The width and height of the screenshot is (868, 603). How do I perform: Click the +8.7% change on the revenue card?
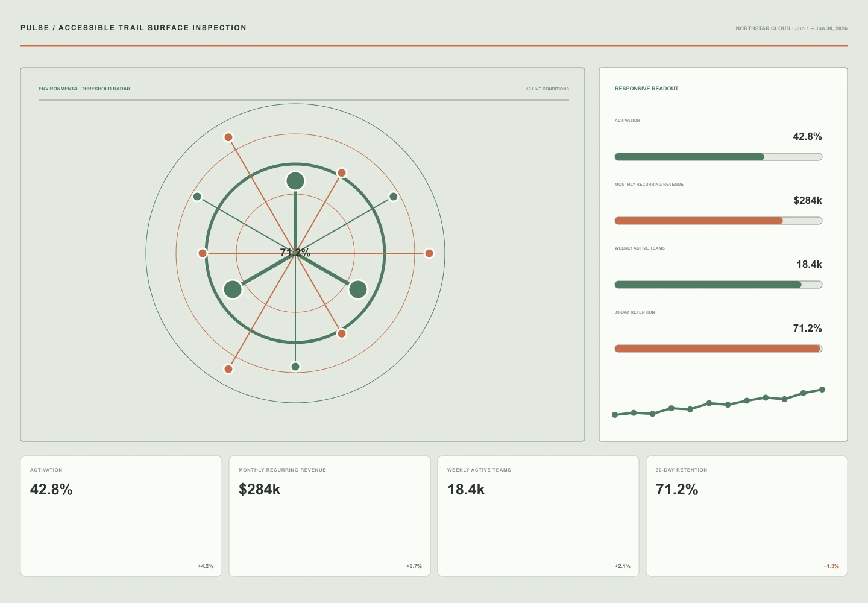pyautogui.click(x=414, y=566)
